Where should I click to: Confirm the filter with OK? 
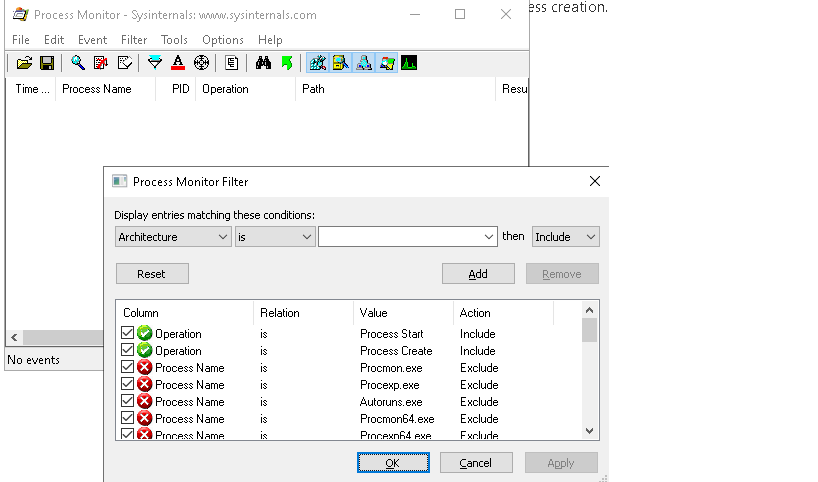[x=393, y=463]
